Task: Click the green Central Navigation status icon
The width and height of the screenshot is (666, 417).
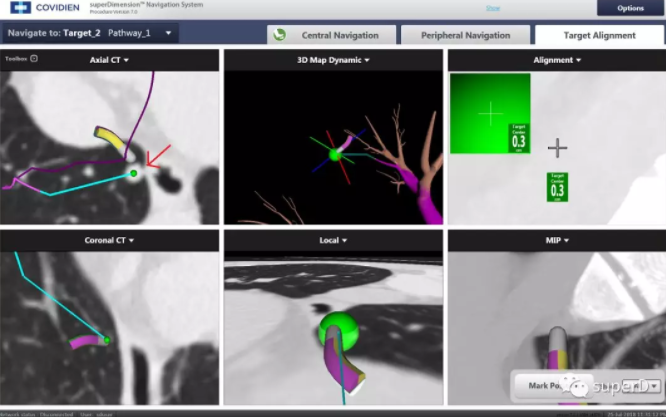Action: pyautogui.click(x=281, y=35)
